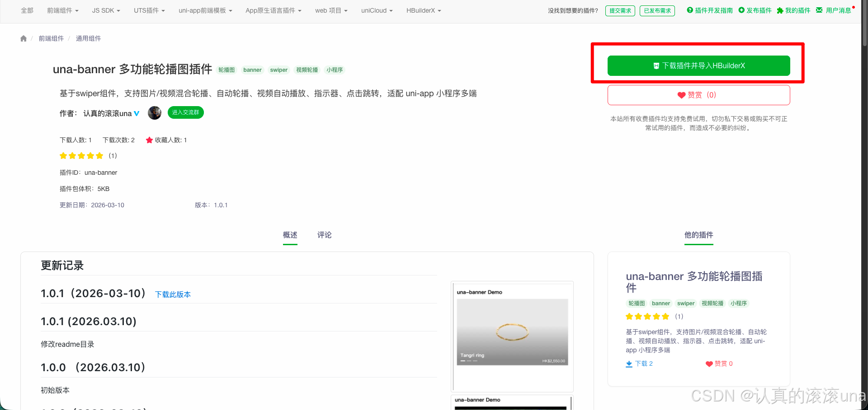Click the banner tag beside the title
The width and height of the screenshot is (868, 410).
(252, 70)
